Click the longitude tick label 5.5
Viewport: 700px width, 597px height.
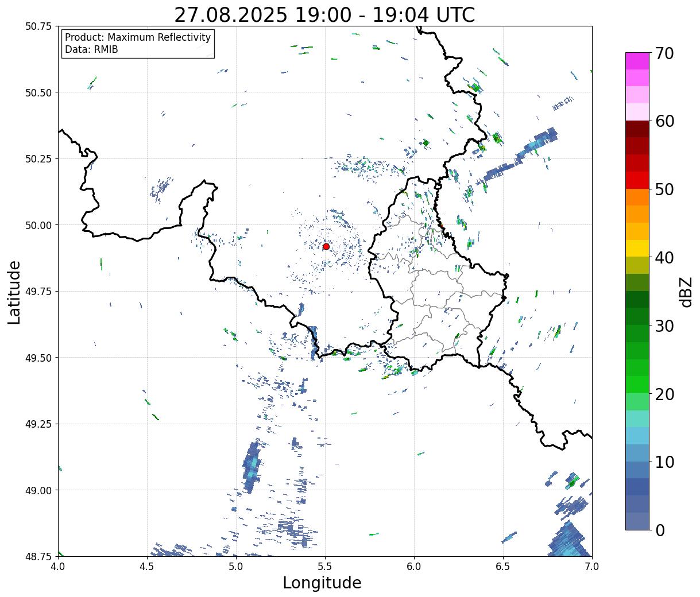(x=325, y=566)
